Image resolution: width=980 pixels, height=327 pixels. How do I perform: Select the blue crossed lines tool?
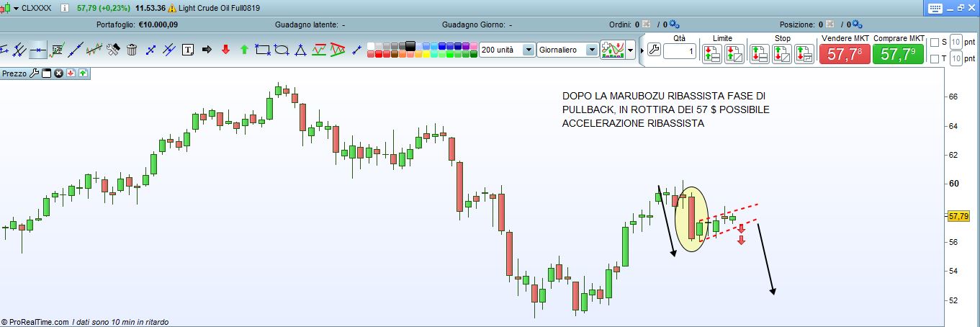click(169, 50)
